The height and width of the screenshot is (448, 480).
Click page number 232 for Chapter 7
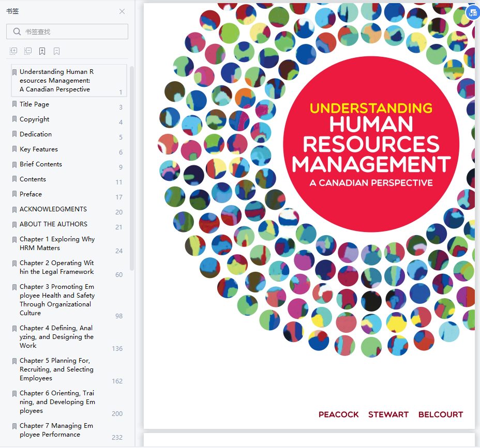tap(117, 438)
